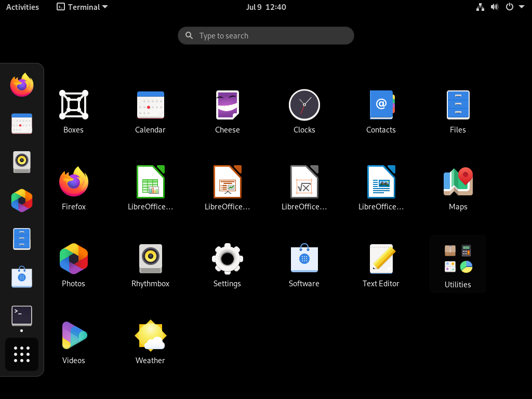Click the Firefox icon in the dock
Screen dimensions: 532x399
pos(22,85)
